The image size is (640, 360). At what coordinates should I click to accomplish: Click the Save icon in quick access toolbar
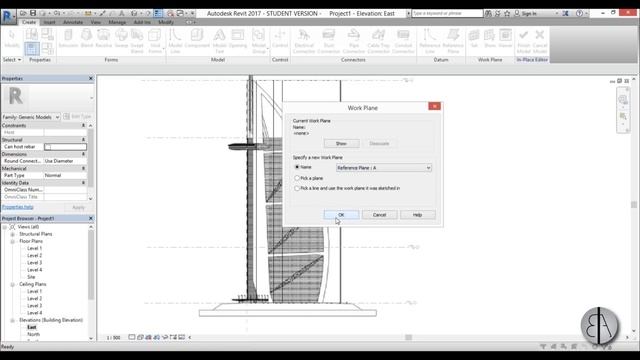[33, 13]
